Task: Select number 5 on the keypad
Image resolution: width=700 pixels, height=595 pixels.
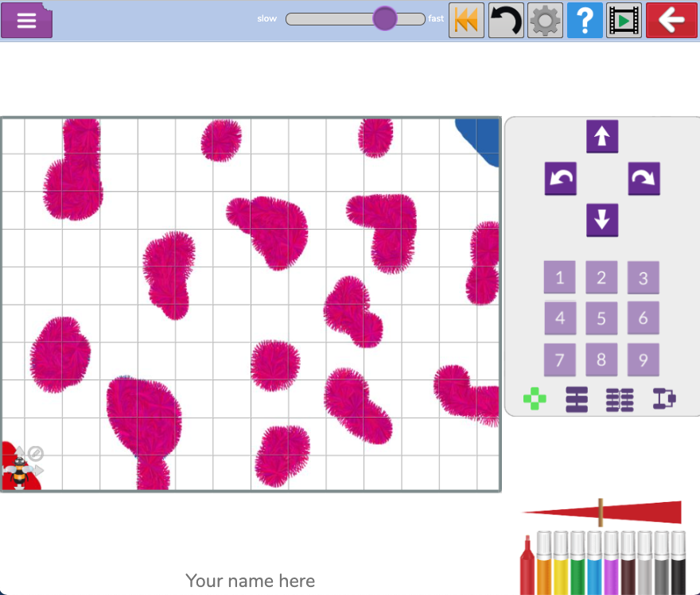Action: pos(601,318)
